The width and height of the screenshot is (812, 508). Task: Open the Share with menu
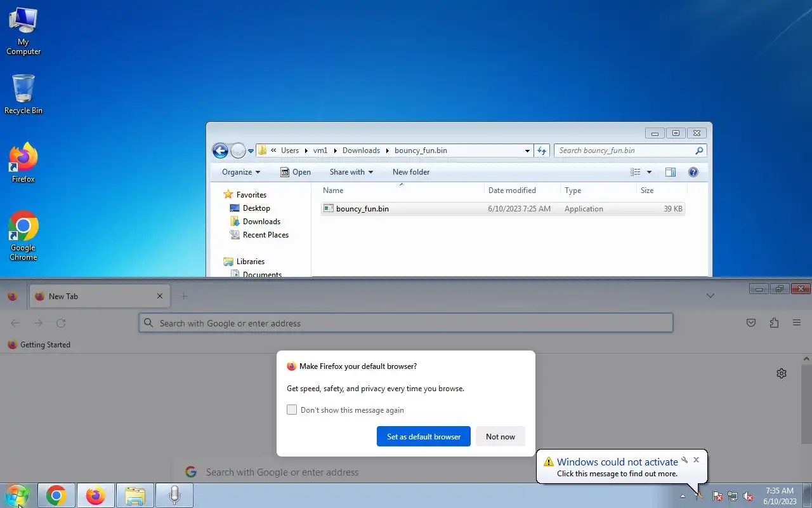(351, 172)
